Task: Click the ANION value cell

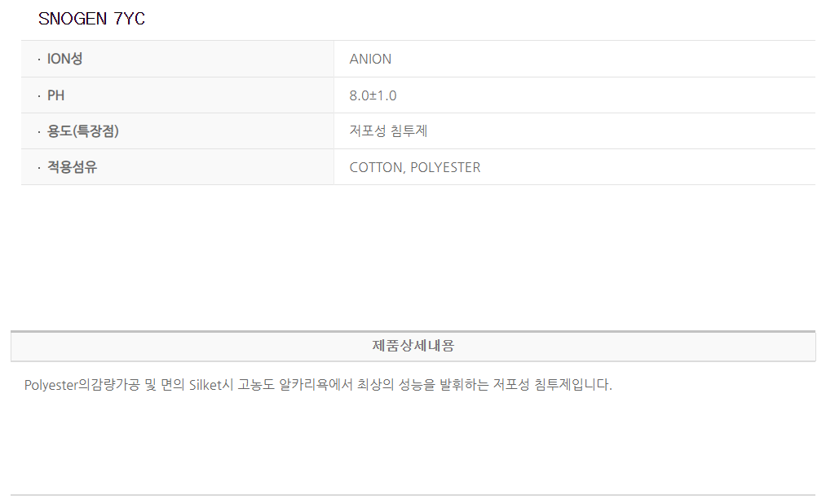Action: [370, 59]
